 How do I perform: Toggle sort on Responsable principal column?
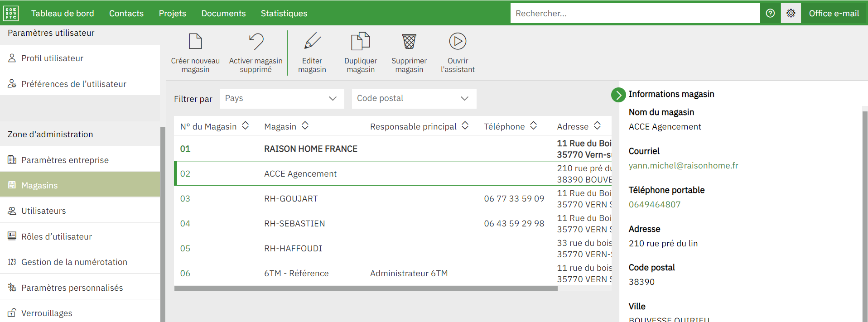pyautogui.click(x=465, y=126)
